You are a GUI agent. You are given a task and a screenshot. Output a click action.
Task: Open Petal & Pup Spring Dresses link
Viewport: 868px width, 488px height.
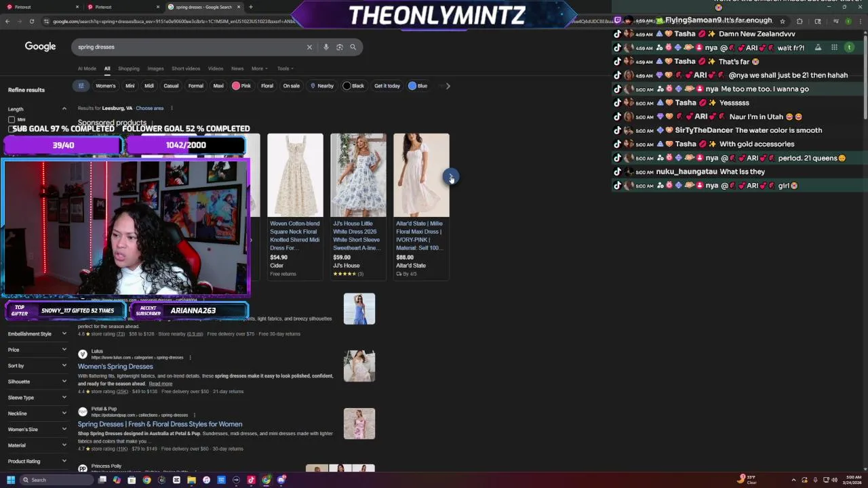point(160,424)
